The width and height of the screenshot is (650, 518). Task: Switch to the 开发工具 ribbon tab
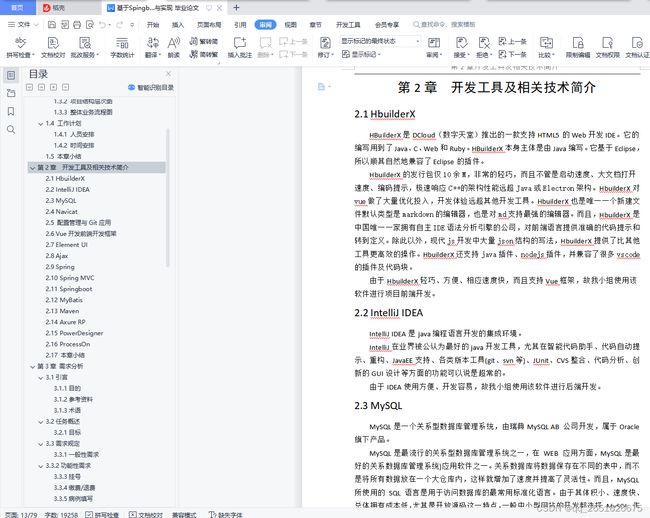point(348,25)
